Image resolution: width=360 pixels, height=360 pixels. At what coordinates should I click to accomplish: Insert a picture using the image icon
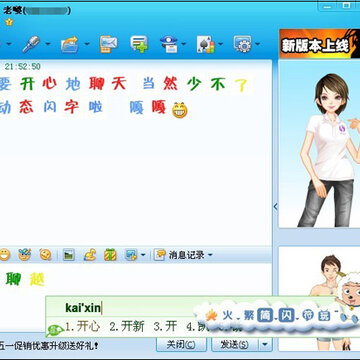69,255
